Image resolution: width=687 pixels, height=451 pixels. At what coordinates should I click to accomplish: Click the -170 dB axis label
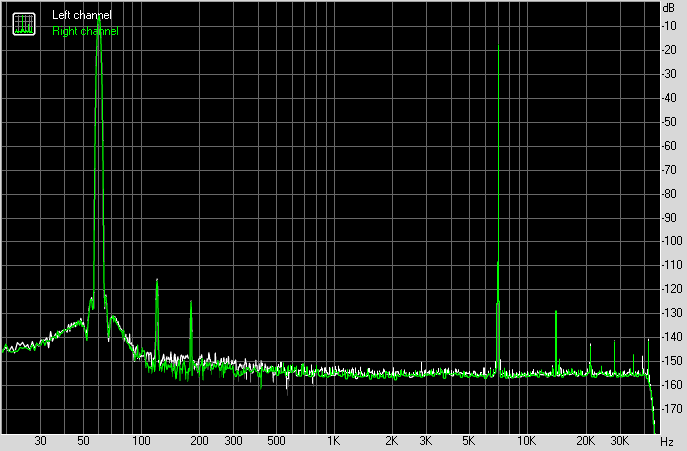[x=672, y=408]
